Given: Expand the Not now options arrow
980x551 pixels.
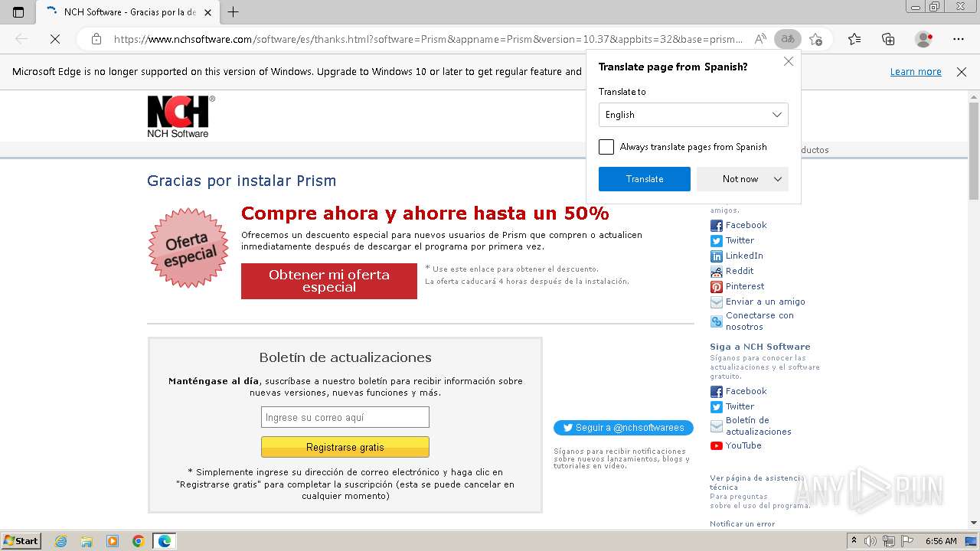Looking at the screenshot, I should tap(778, 179).
